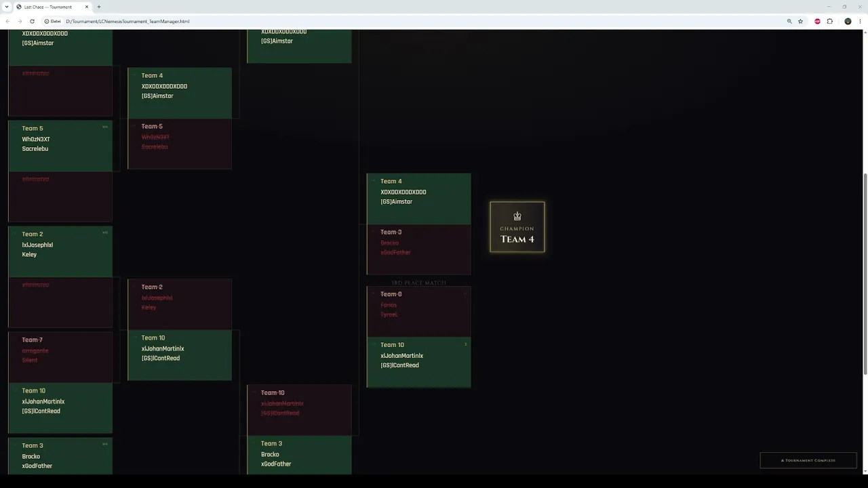The image size is (868, 488).
Task: Reload the tournament page
Action: click(x=32, y=21)
